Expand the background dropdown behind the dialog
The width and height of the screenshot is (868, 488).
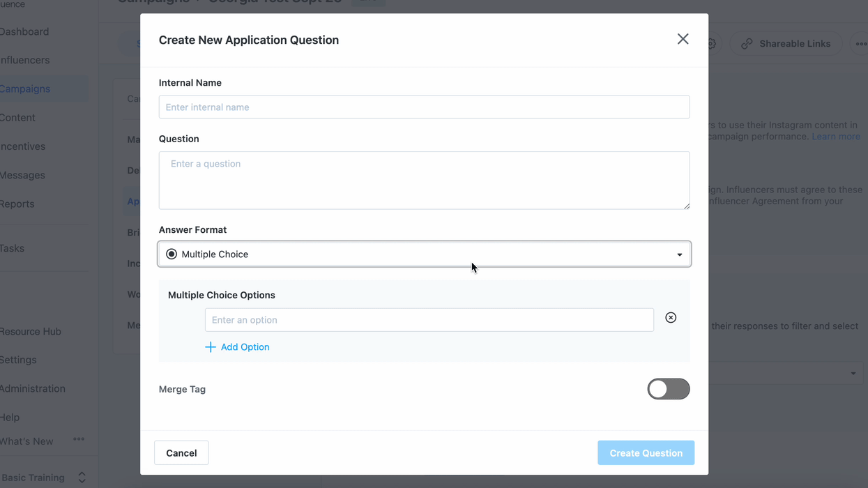tap(853, 374)
